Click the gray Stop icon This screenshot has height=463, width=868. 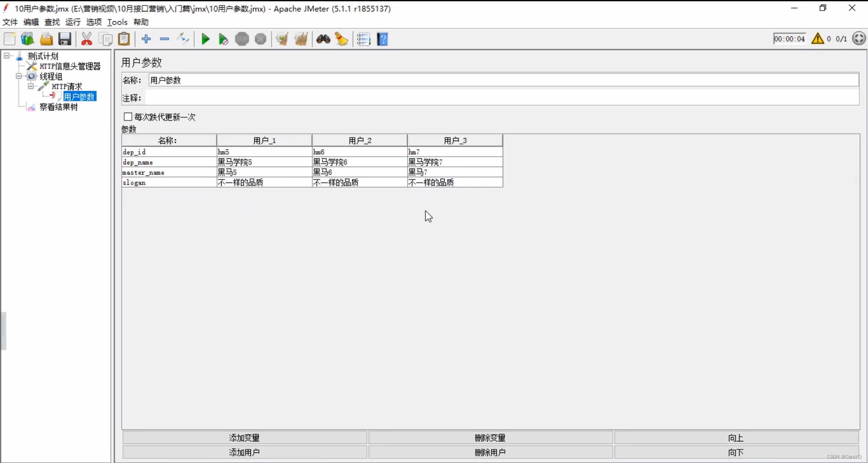[x=242, y=39]
